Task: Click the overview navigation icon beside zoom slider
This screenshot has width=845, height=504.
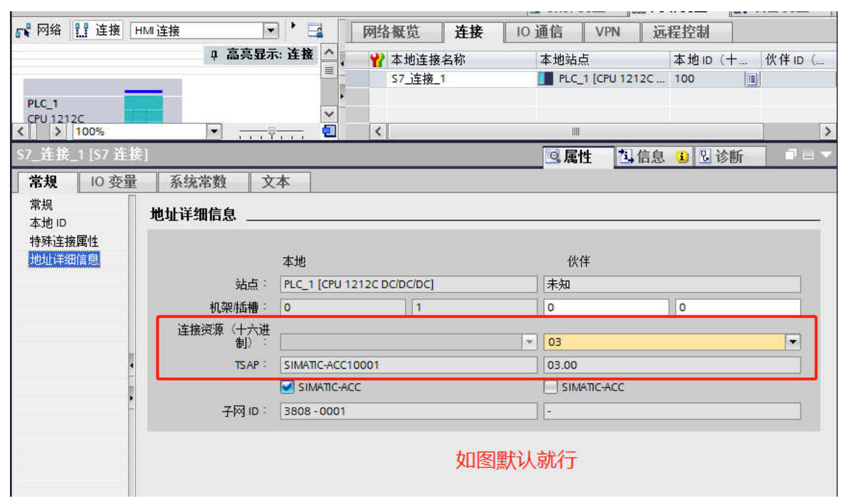Action: click(x=329, y=131)
